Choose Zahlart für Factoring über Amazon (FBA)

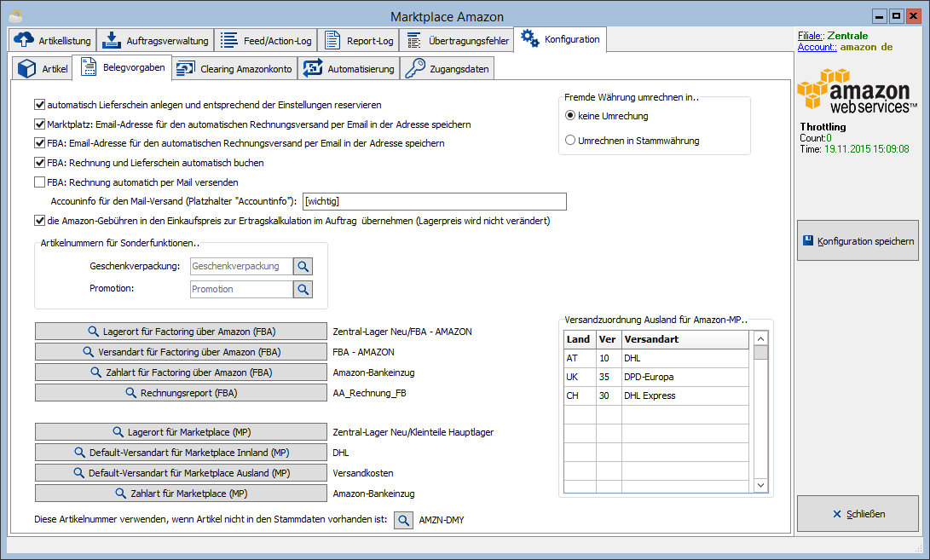click(x=181, y=372)
